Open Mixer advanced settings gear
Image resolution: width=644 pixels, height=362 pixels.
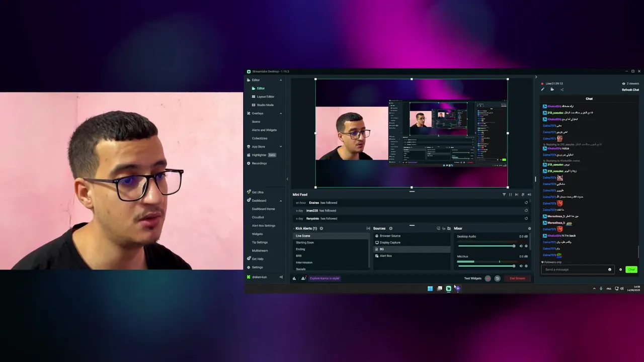(x=529, y=229)
